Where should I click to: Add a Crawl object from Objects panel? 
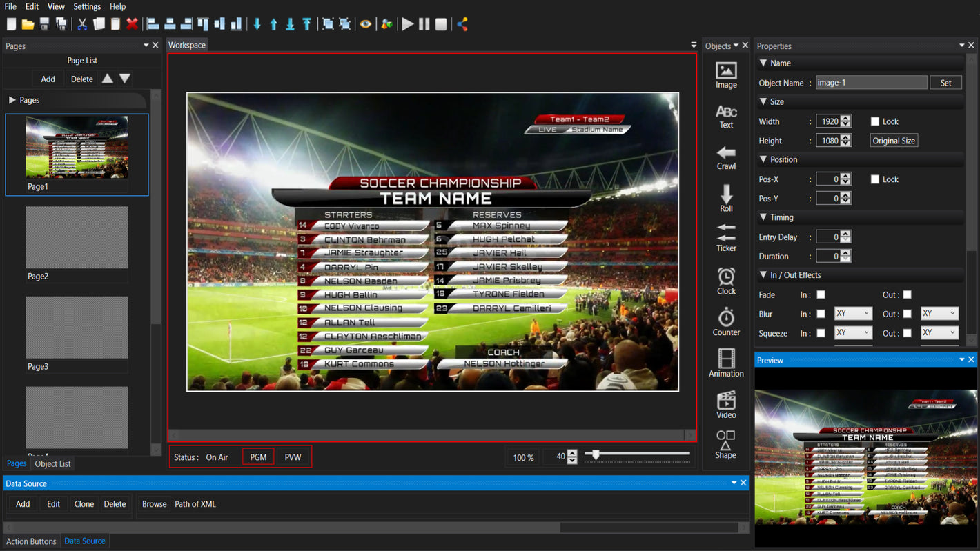726,157
